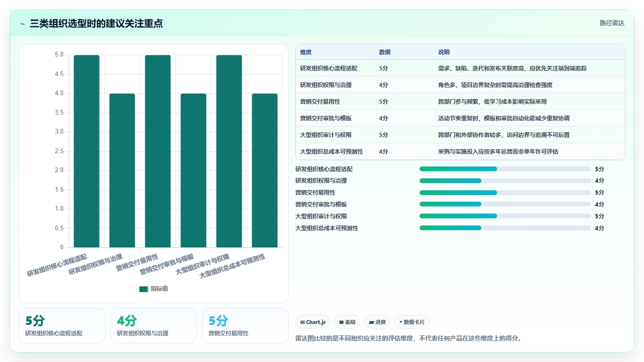The width and height of the screenshot is (644, 362).
Task: Open the 5分 营销交付易用性 data card
Action: [245, 325]
